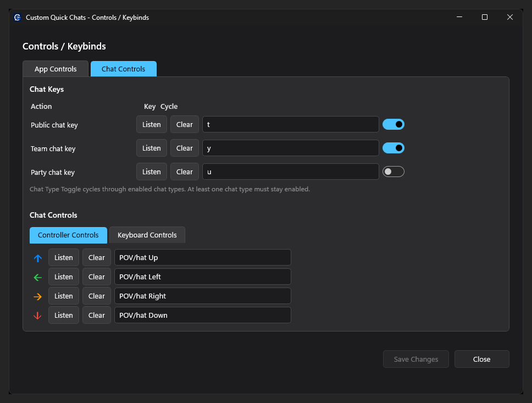
Task: Click the Custom Quick Chats app icon
Action: (18, 17)
